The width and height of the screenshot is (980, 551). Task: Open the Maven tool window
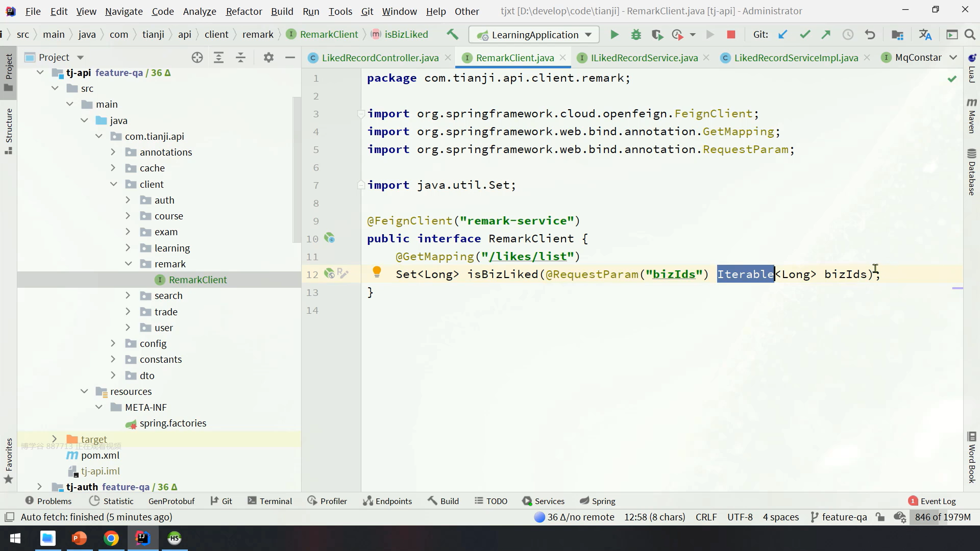click(x=972, y=116)
